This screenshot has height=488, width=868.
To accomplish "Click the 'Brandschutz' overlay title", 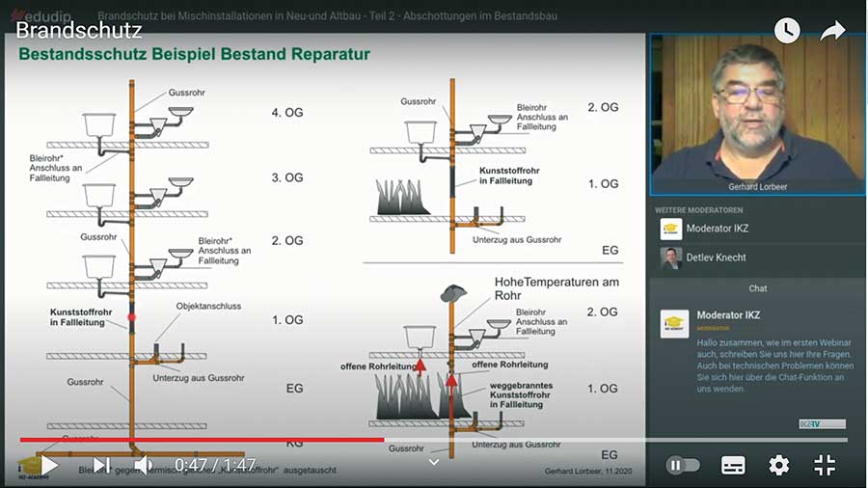I will pos(79,31).
